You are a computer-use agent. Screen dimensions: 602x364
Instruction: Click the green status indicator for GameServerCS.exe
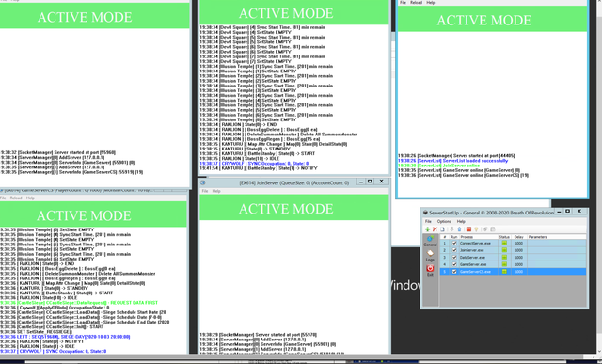pos(504,272)
